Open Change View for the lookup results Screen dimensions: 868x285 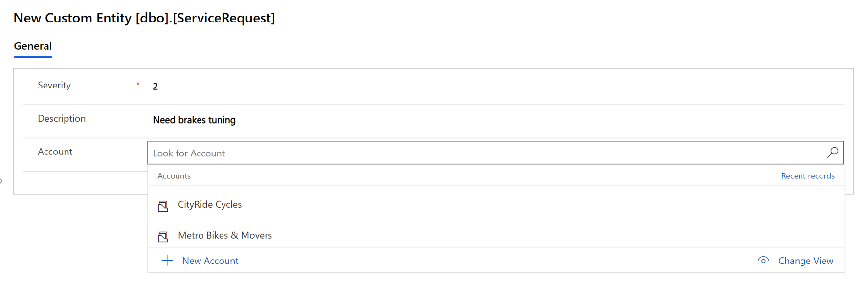(805, 261)
